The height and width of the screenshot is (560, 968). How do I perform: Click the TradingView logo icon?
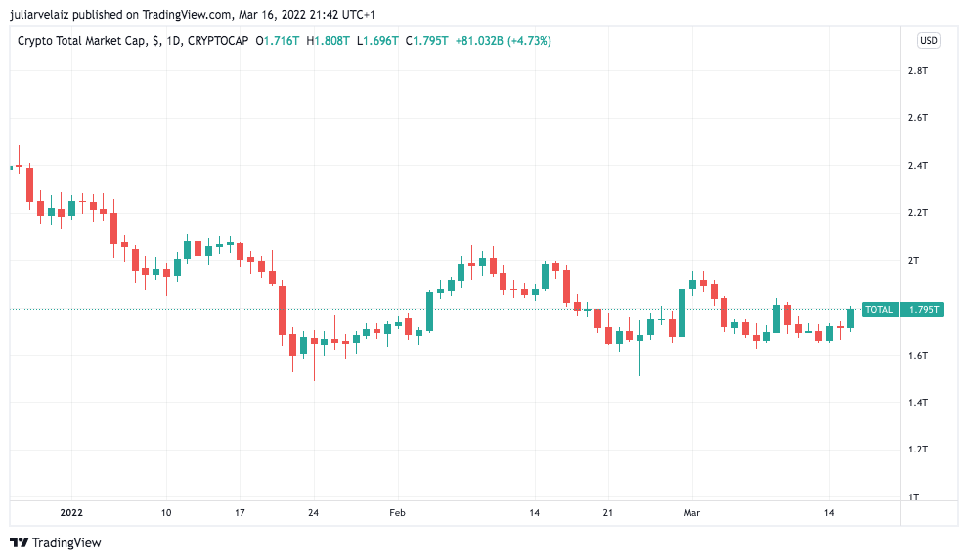click(x=20, y=542)
